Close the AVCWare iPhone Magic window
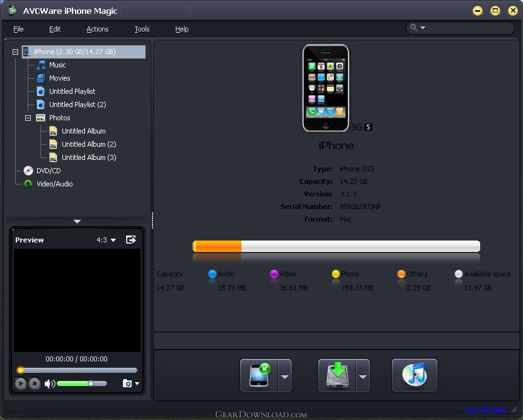The width and height of the screenshot is (523, 420). coord(513,11)
